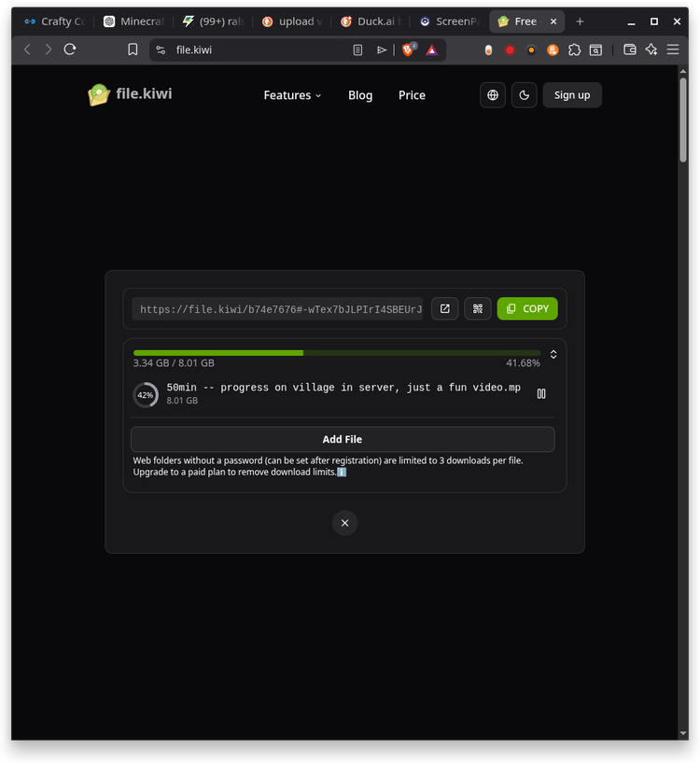
Task: Click the page vertical scrollbar
Action: point(683,120)
